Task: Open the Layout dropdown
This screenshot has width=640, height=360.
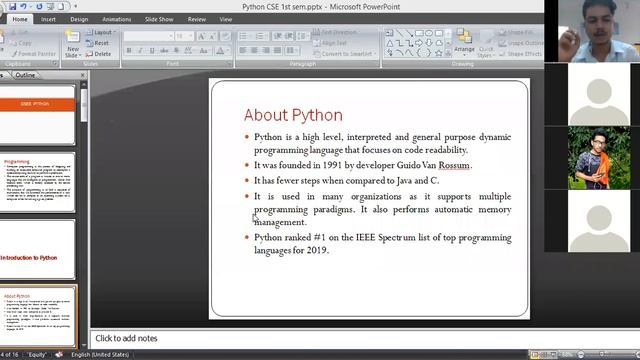Action: (101, 32)
